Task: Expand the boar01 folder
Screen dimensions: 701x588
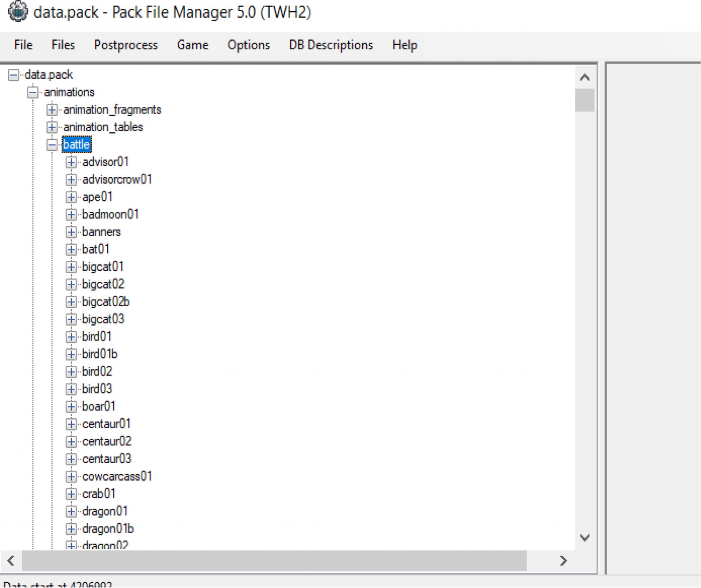Action: (x=71, y=407)
